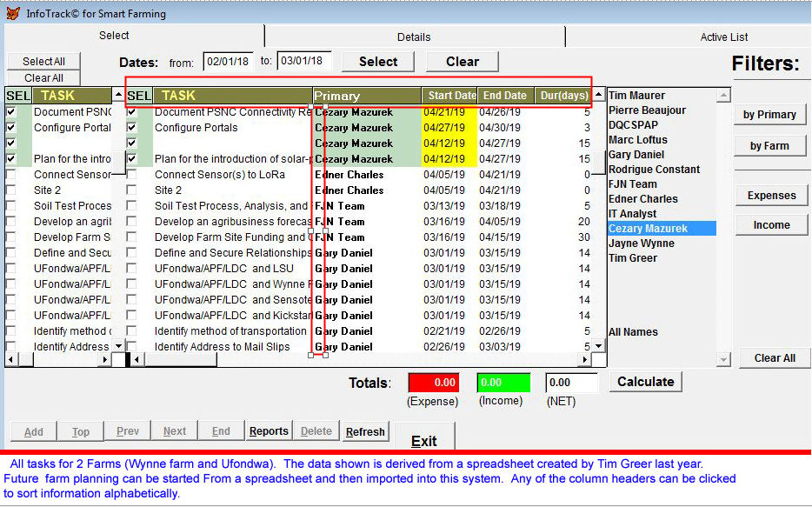Click the red Expense total box
812x507 pixels.
(433, 383)
